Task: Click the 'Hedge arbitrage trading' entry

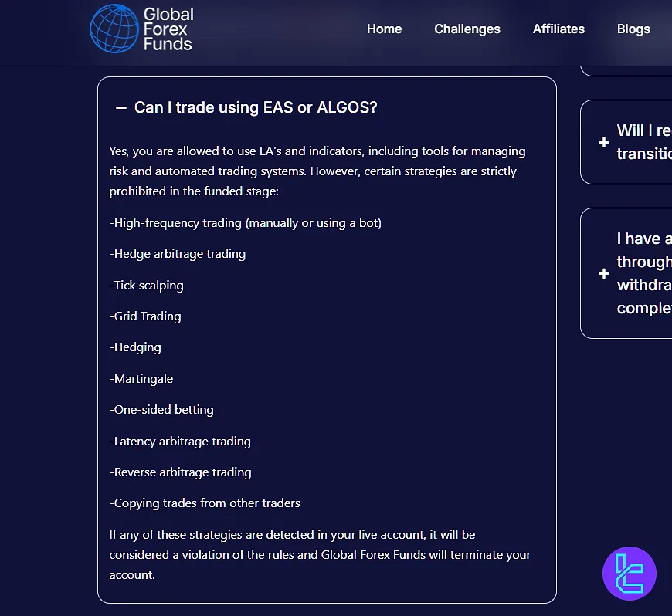Action: click(178, 254)
